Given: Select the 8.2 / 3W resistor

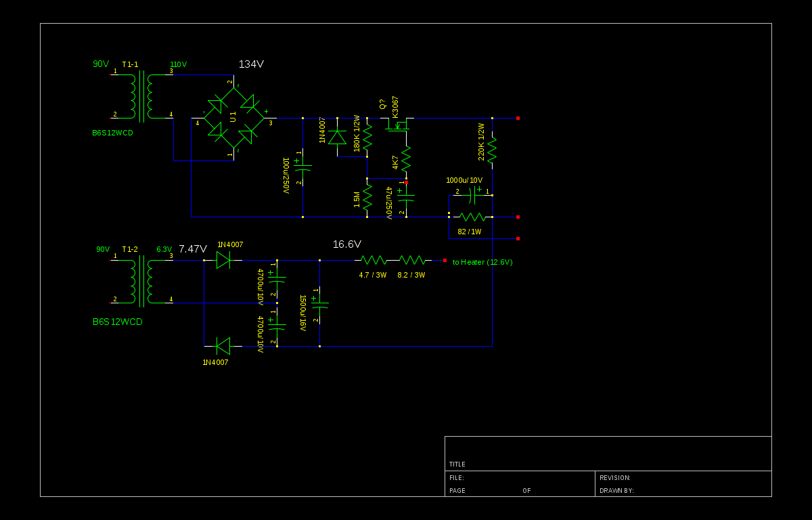Looking at the screenshot, I should pyautogui.click(x=411, y=260).
